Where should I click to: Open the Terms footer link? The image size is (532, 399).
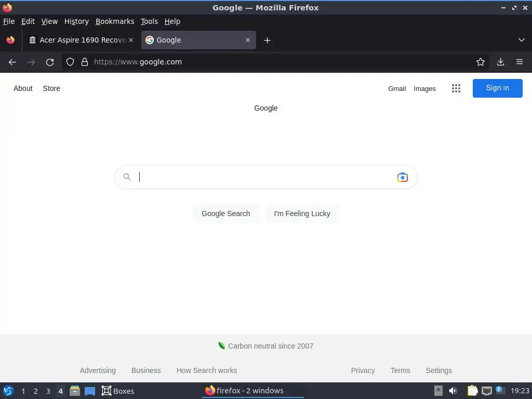pyautogui.click(x=401, y=370)
